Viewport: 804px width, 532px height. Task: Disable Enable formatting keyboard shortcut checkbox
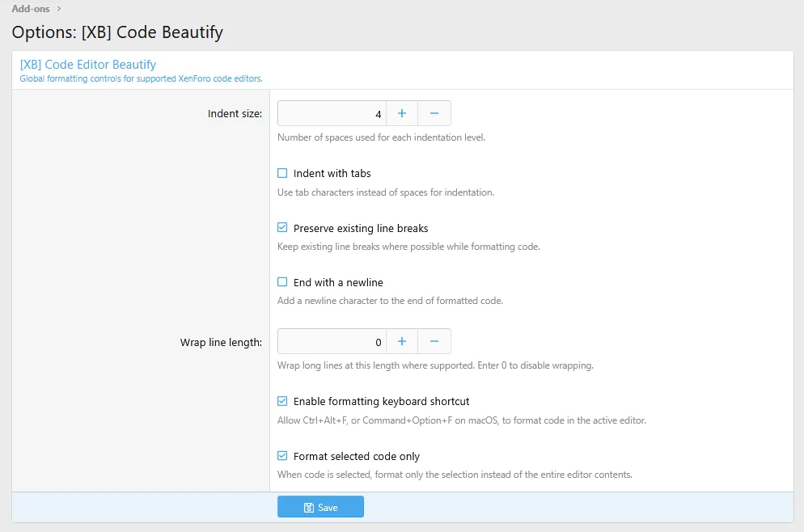click(x=282, y=401)
